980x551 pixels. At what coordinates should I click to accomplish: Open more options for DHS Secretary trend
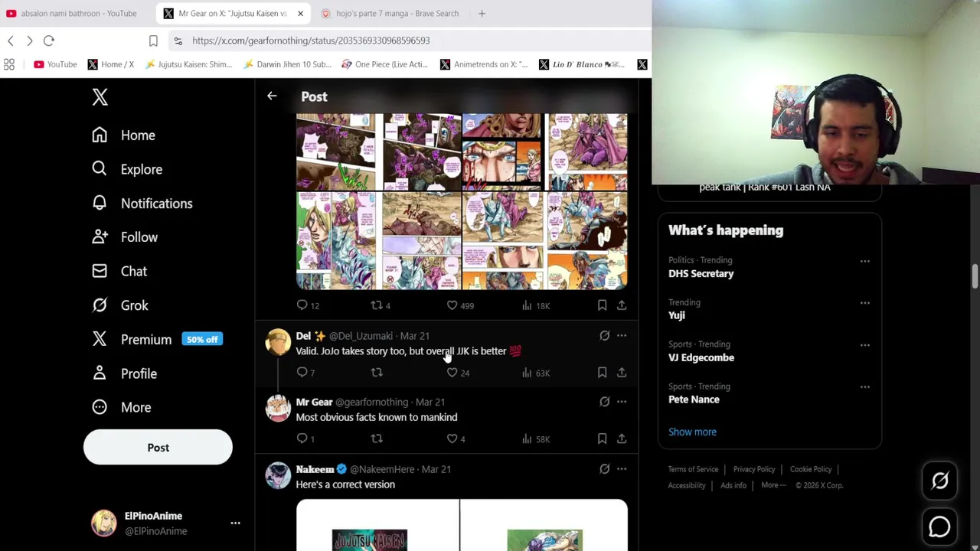pyautogui.click(x=864, y=261)
